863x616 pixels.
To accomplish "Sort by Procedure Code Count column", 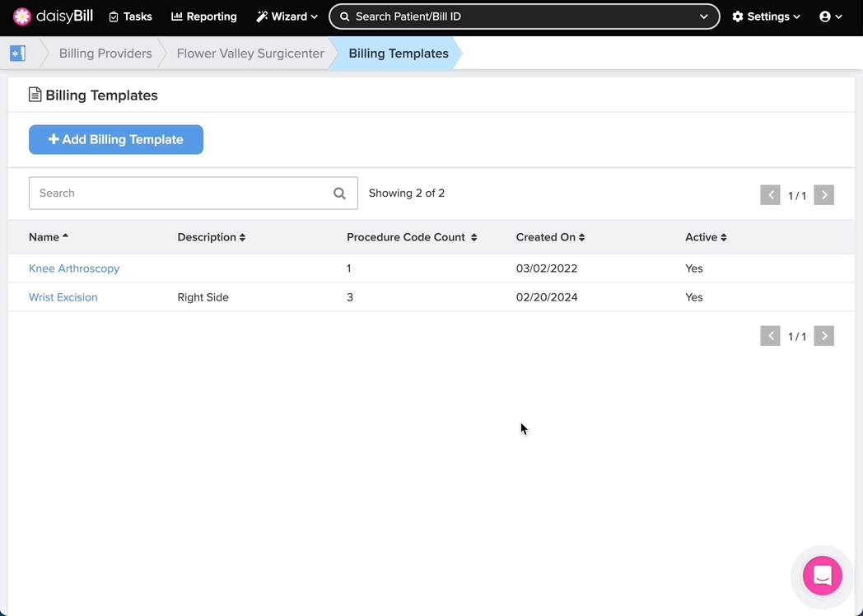I will click(x=412, y=237).
